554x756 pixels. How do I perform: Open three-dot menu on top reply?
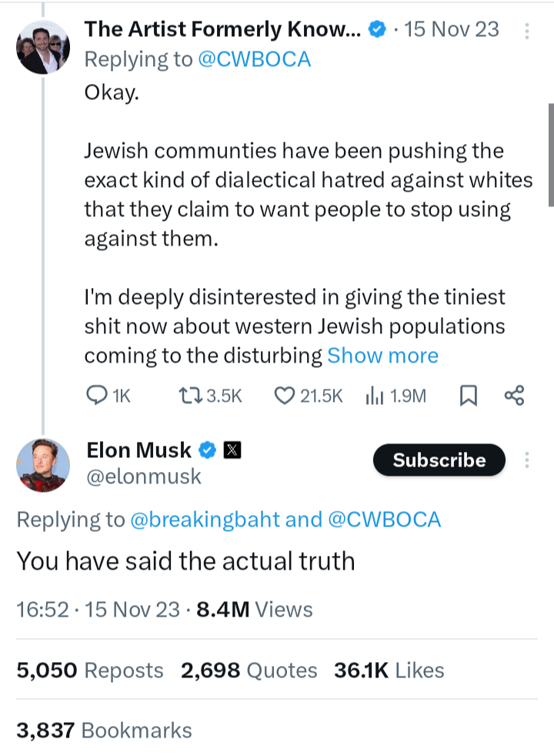(527, 31)
